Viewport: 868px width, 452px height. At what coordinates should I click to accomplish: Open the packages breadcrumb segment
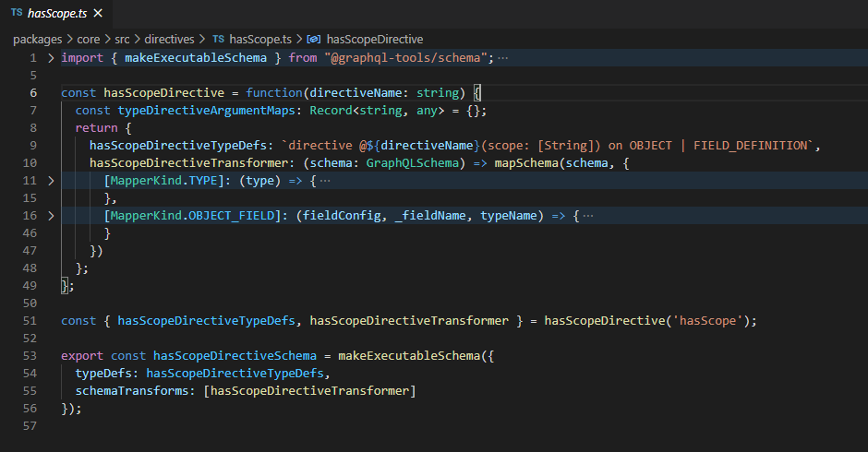point(37,40)
